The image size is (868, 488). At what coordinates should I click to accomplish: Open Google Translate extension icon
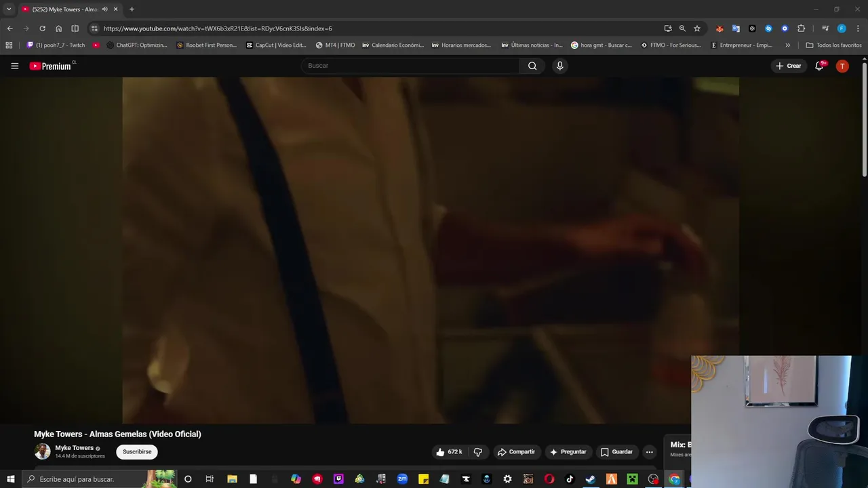(736, 28)
